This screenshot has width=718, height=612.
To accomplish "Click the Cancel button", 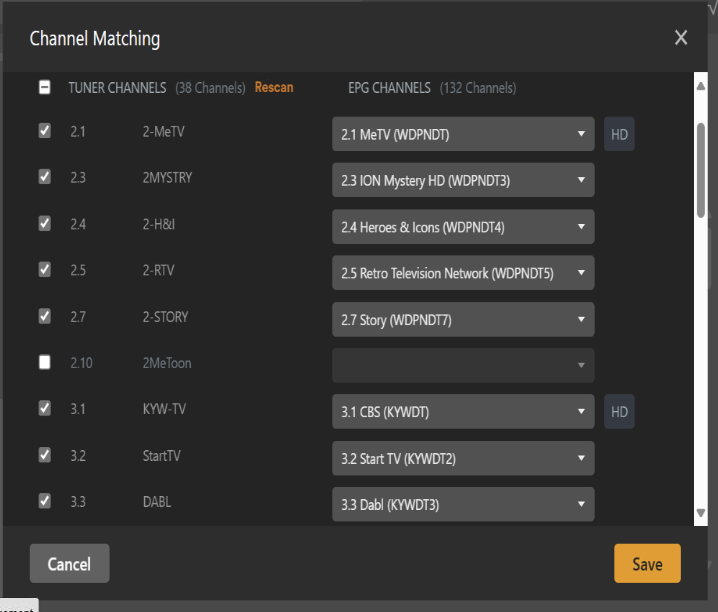I will (70, 563).
